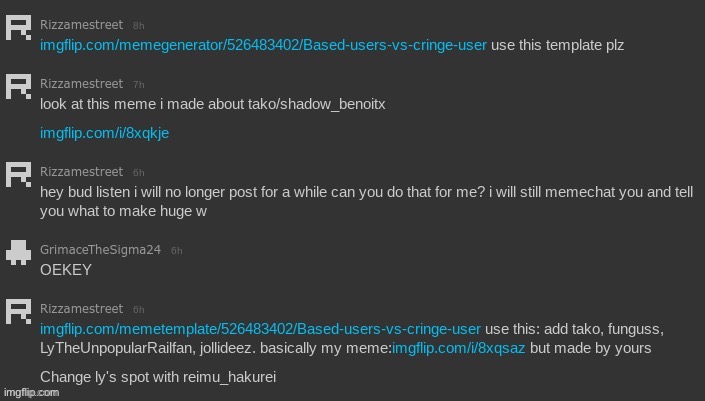The height and width of the screenshot is (401, 705).
Task: Open the memegenerator Based-users-vs-cringe-user link
Action: pyautogui.click(x=263, y=46)
